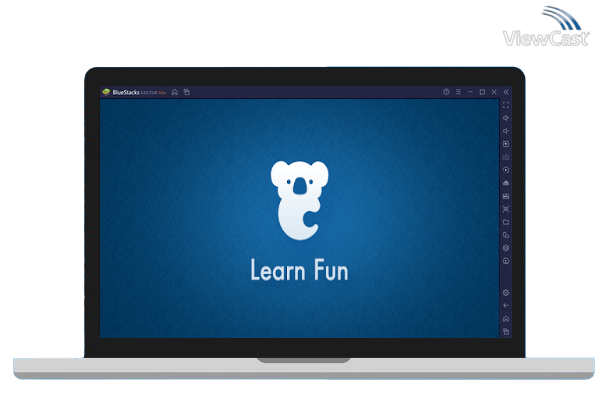Open the multi-window icon beside the title bar home icon
This screenshot has height=414, width=602.
coord(187,92)
